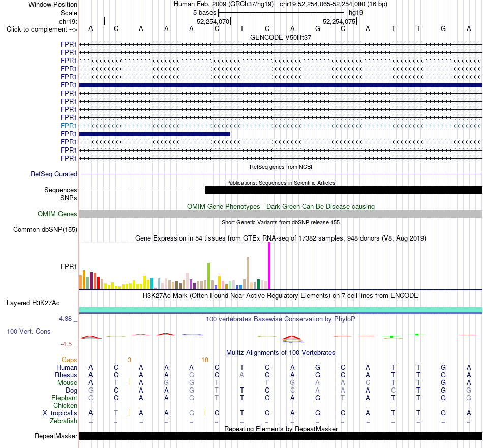Select the X_tropicalis alignment row label
Image resolution: width=483 pixels, height=448 pixels.
(x=60, y=413)
